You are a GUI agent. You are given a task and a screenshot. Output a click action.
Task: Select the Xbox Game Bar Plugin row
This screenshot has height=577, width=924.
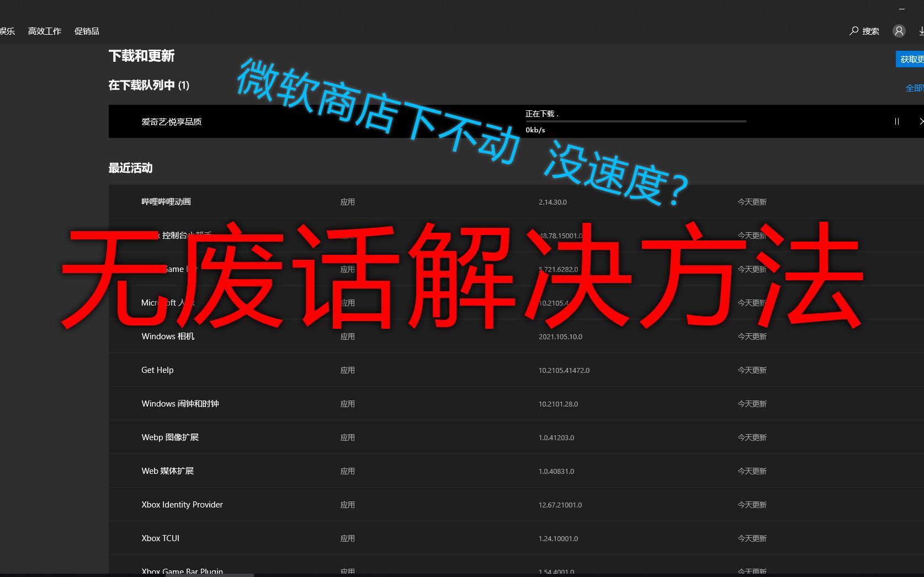[182, 570]
